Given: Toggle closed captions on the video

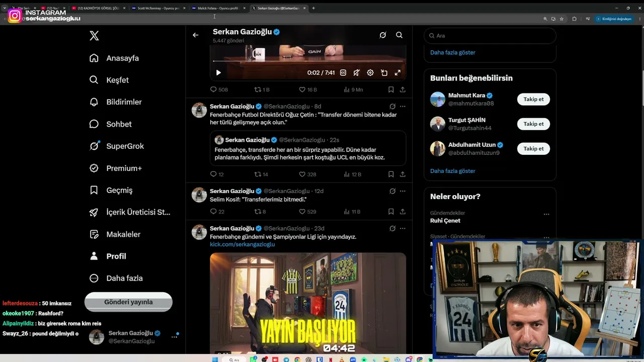Looking at the screenshot, I should [x=343, y=73].
